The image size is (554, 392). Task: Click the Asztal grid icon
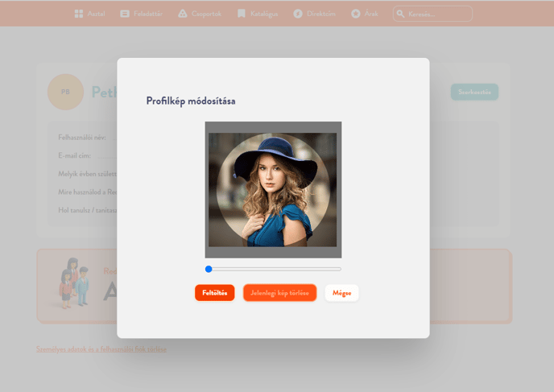tap(78, 14)
